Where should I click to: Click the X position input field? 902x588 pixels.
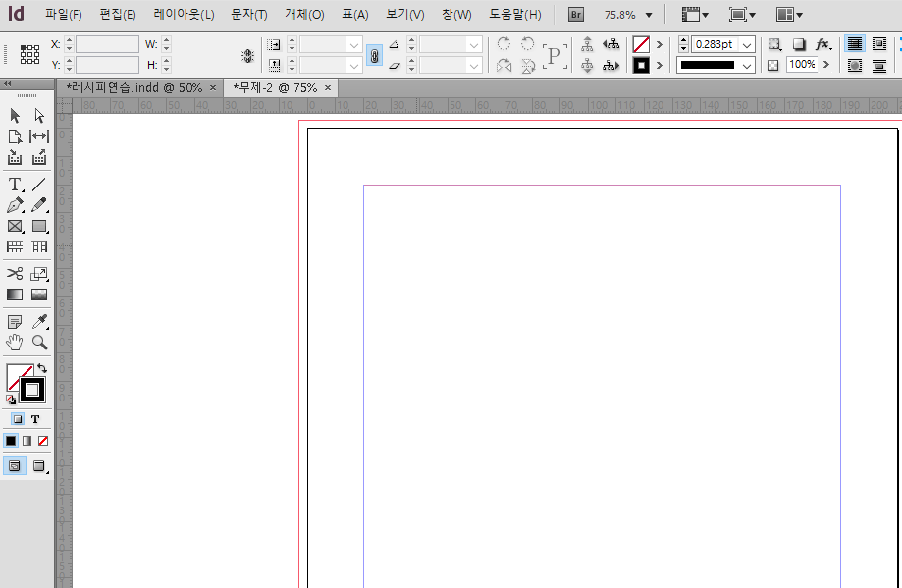point(107,44)
